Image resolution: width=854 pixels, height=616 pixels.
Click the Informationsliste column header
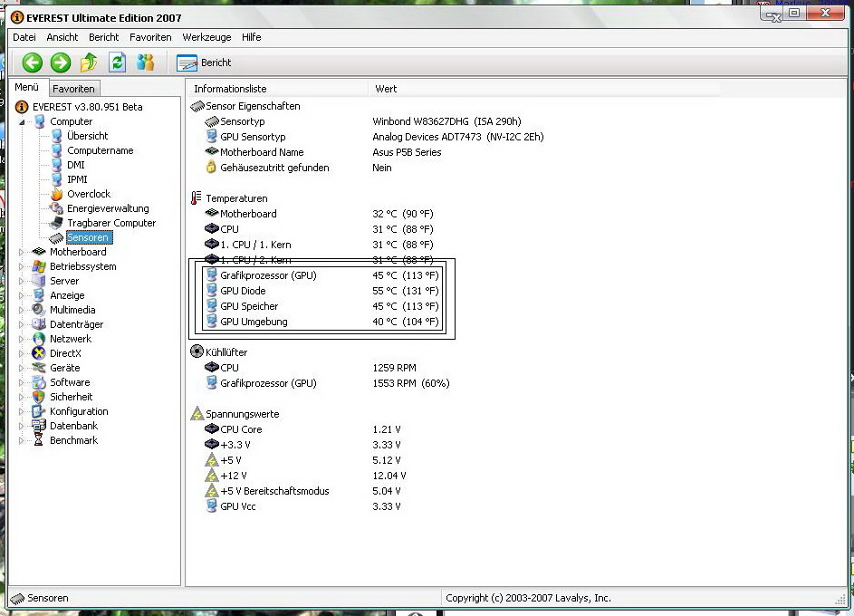277,89
